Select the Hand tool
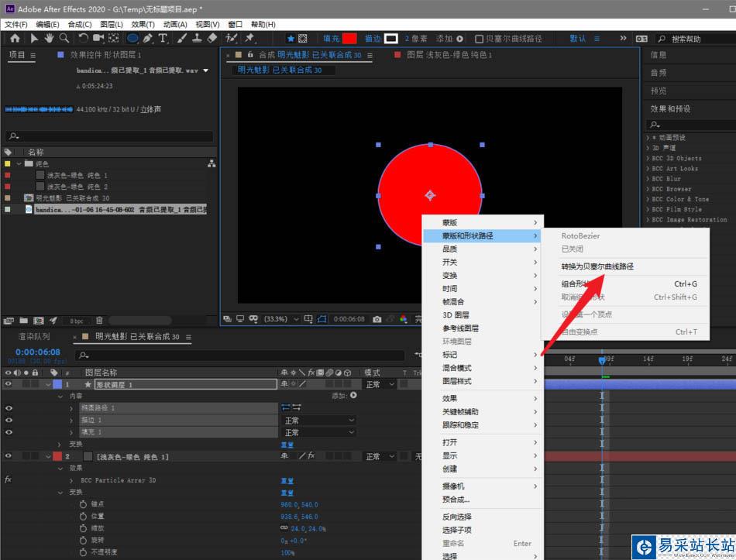Viewport: 736px width, 560px height. pyautogui.click(x=49, y=39)
